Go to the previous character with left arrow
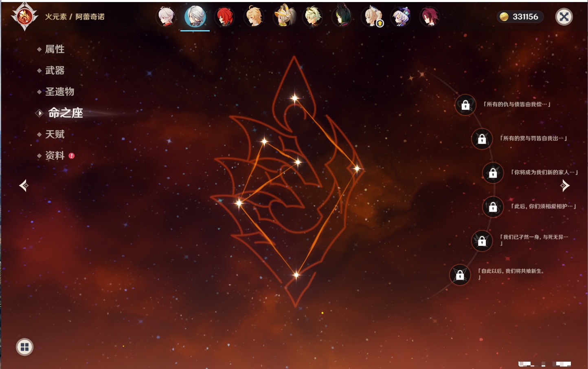This screenshot has width=588, height=369. 24,186
